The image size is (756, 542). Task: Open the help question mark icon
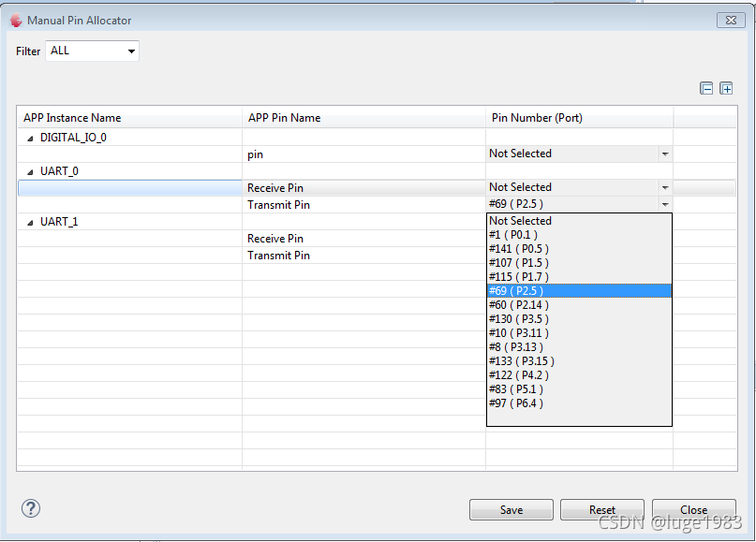tap(31, 508)
